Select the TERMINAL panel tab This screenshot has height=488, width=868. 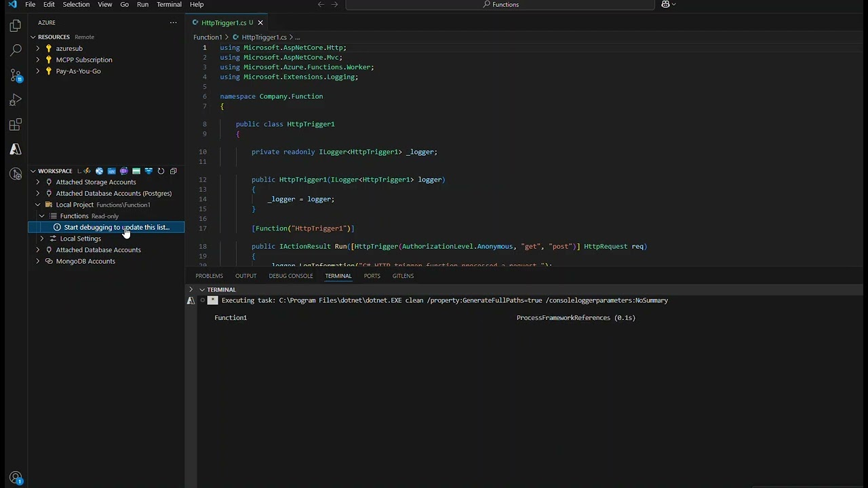click(x=338, y=276)
